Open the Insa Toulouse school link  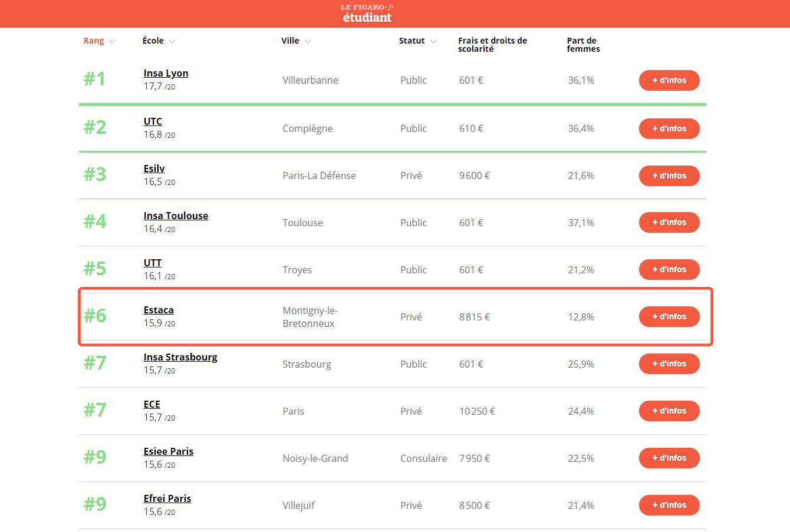click(x=176, y=216)
